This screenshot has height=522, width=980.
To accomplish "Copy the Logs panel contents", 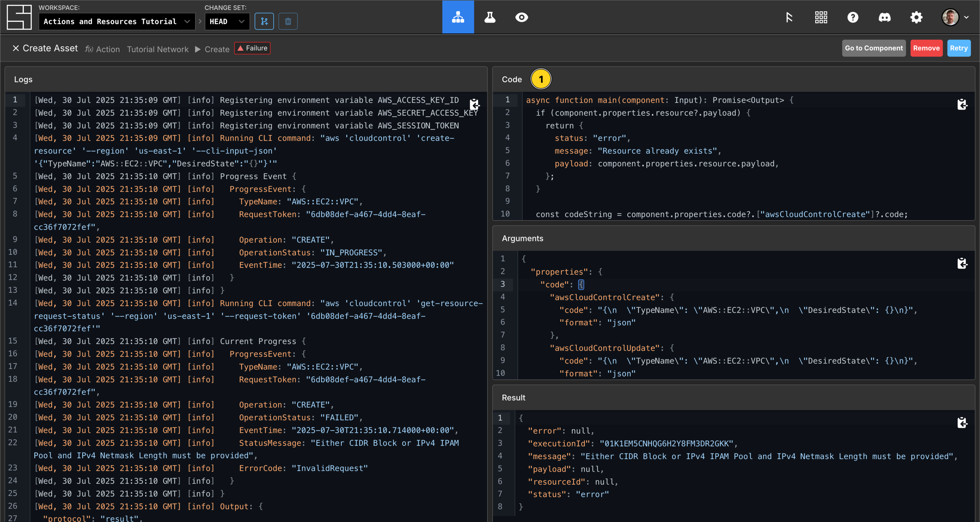I will (474, 104).
